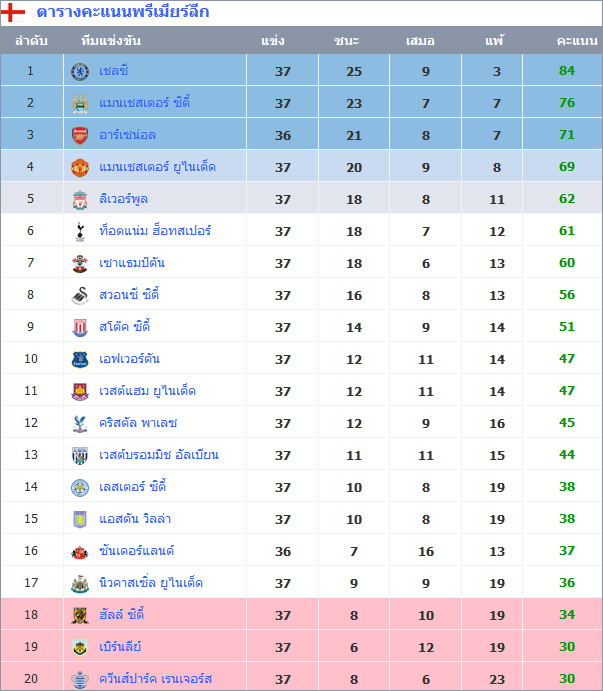This screenshot has height=691, width=603.
Task: Click the Queens Park Rangers crest icon
Action: 80,679
